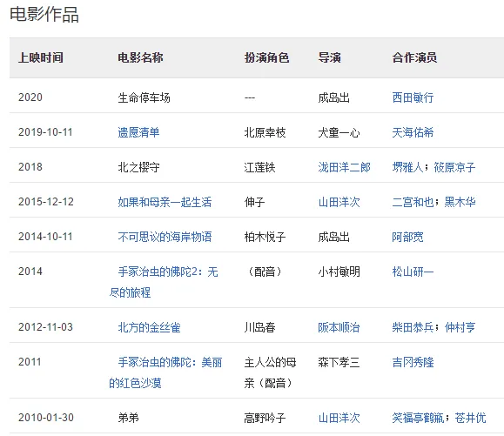Click the movie title 生命停车场
This screenshot has width=504, height=436.
click(x=144, y=97)
